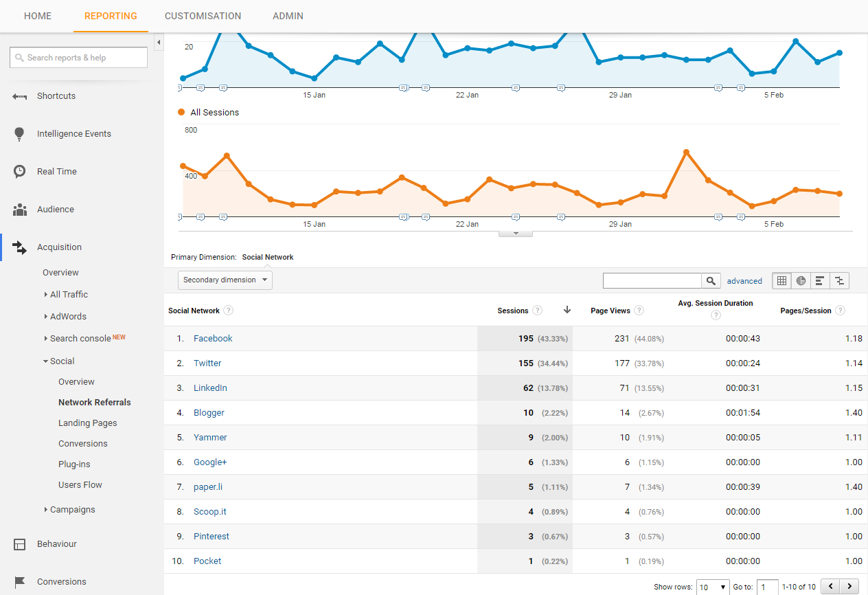Click the advanced filter link

click(x=744, y=281)
